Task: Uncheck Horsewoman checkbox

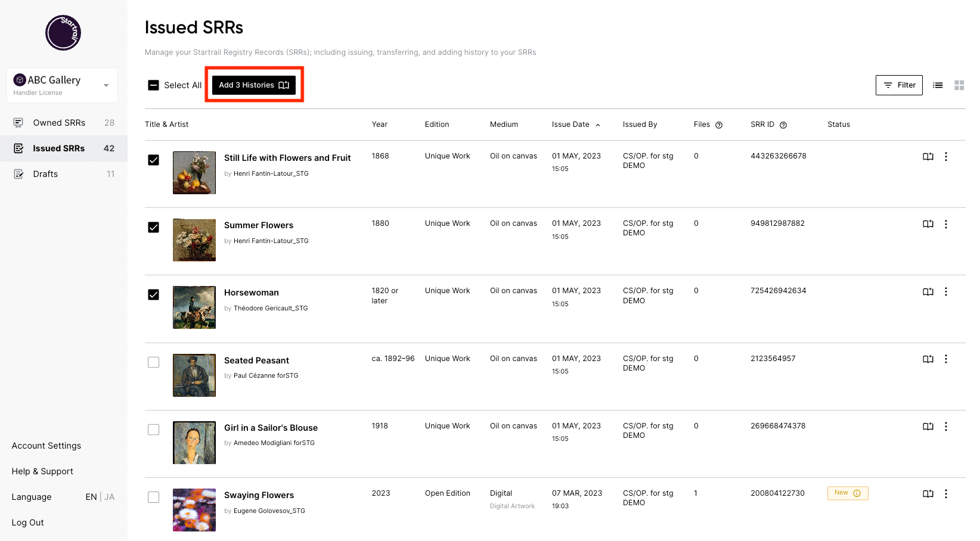Action: click(154, 295)
